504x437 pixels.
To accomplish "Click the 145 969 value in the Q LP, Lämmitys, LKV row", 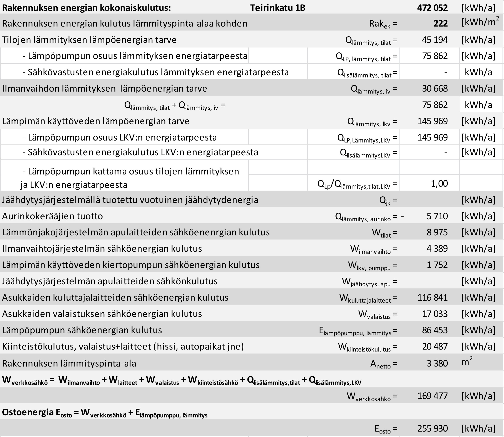I will click(433, 137).
